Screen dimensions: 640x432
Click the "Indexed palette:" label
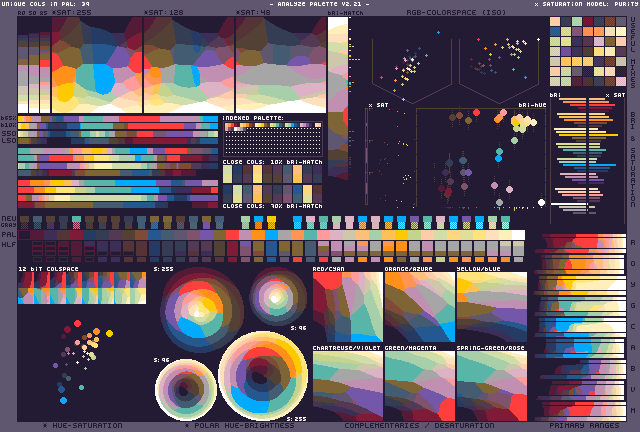[253, 118]
